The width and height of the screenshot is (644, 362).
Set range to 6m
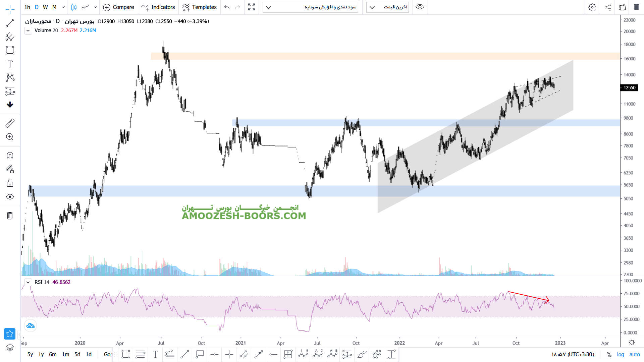(53, 354)
